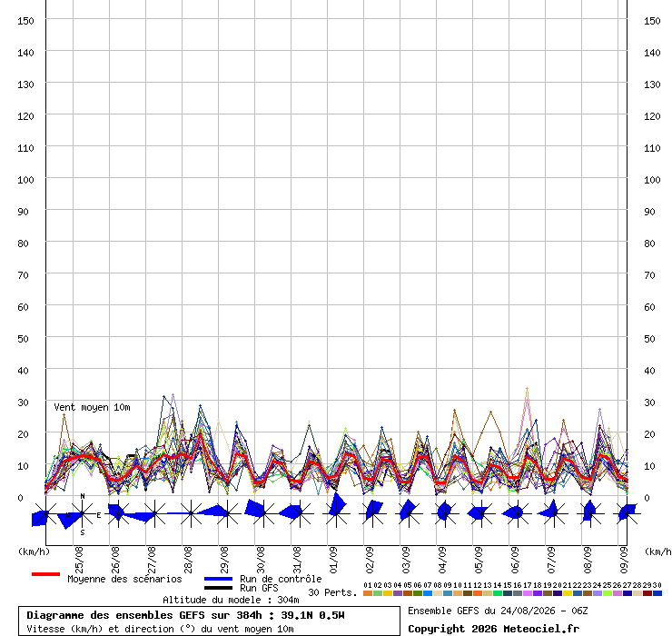Viewport: 672px width, 636px height.
Task: Click the red Moyenne des scénarios legend line
Action: pos(45,574)
